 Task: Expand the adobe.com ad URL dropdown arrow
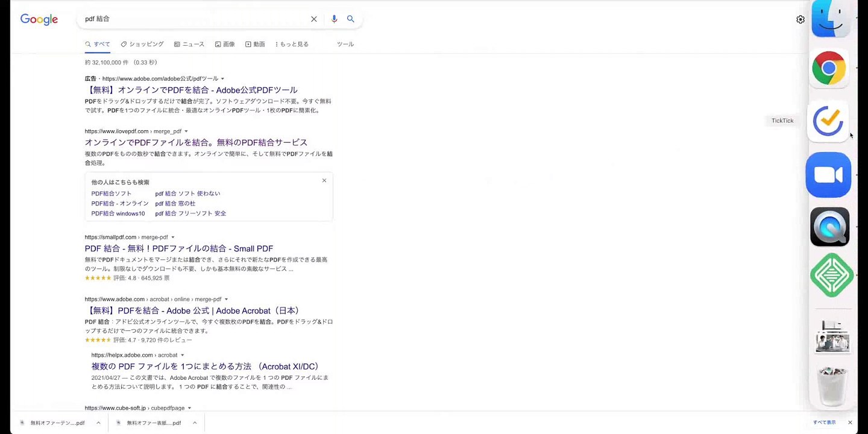(x=222, y=79)
